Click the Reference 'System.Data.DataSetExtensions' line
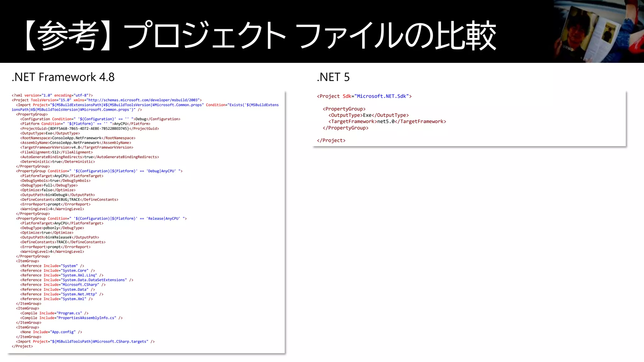This screenshot has width=644, height=362. point(77,280)
